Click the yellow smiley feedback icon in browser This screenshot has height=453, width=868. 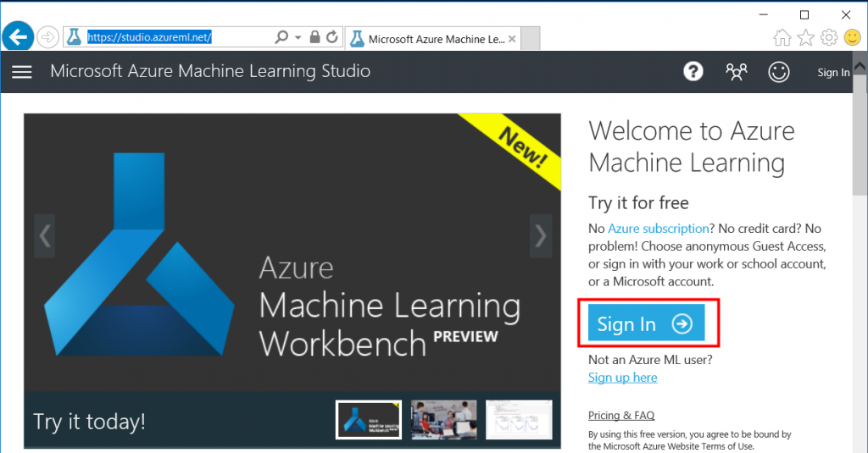coord(853,37)
